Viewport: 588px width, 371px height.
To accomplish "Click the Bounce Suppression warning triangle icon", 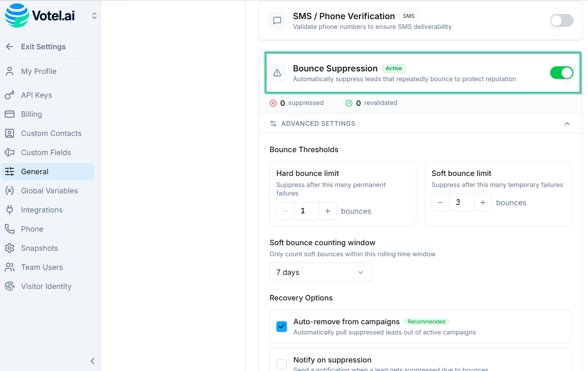I will pos(277,73).
